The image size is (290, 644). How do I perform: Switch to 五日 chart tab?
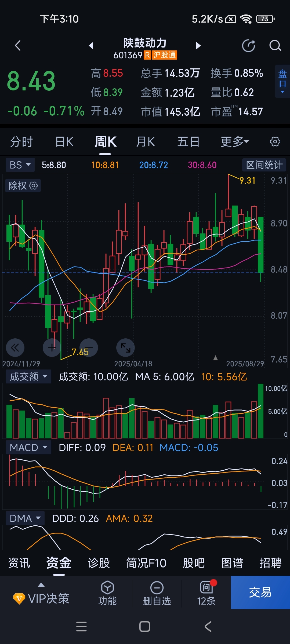pyautogui.click(x=189, y=141)
